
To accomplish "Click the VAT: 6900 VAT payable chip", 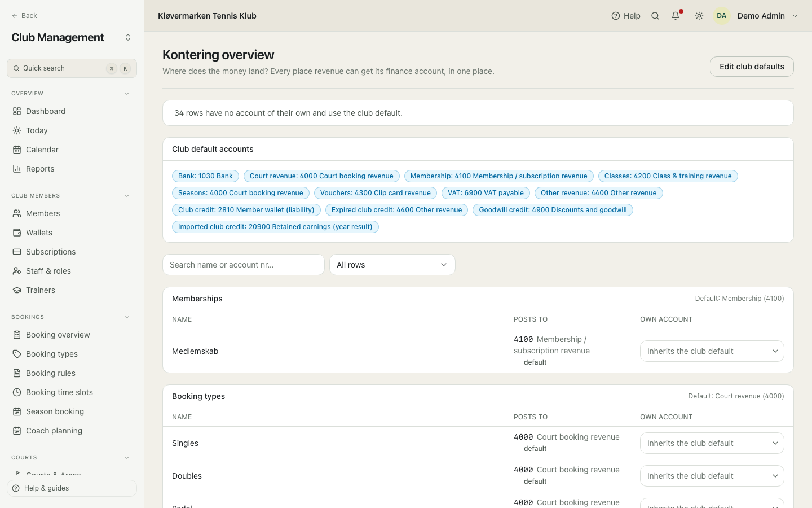I will 486,193.
